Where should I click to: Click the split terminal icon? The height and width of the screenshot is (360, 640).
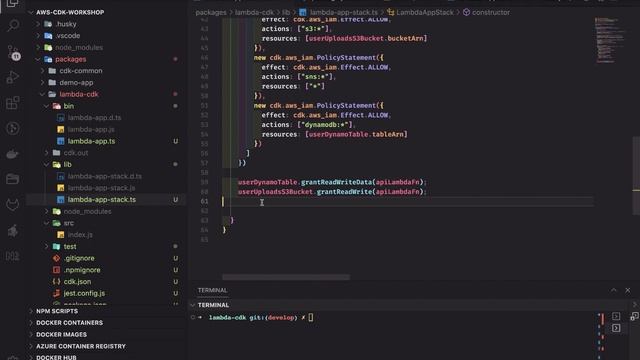point(634,316)
